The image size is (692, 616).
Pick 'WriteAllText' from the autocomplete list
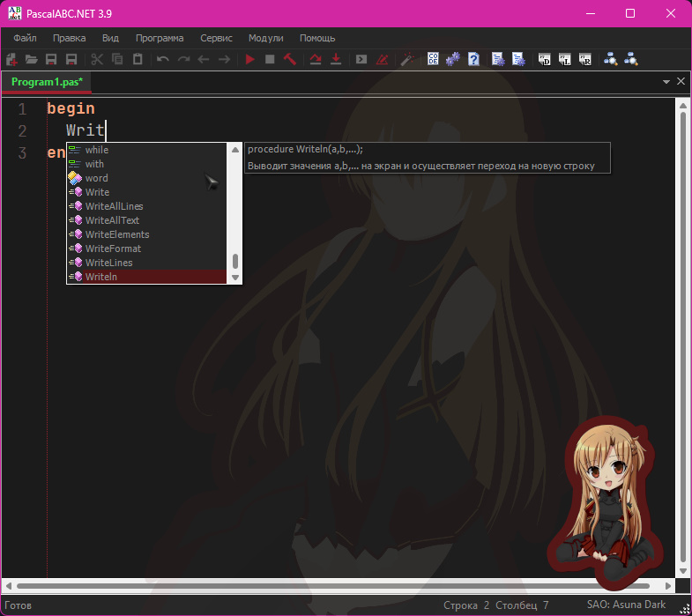click(146, 220)
